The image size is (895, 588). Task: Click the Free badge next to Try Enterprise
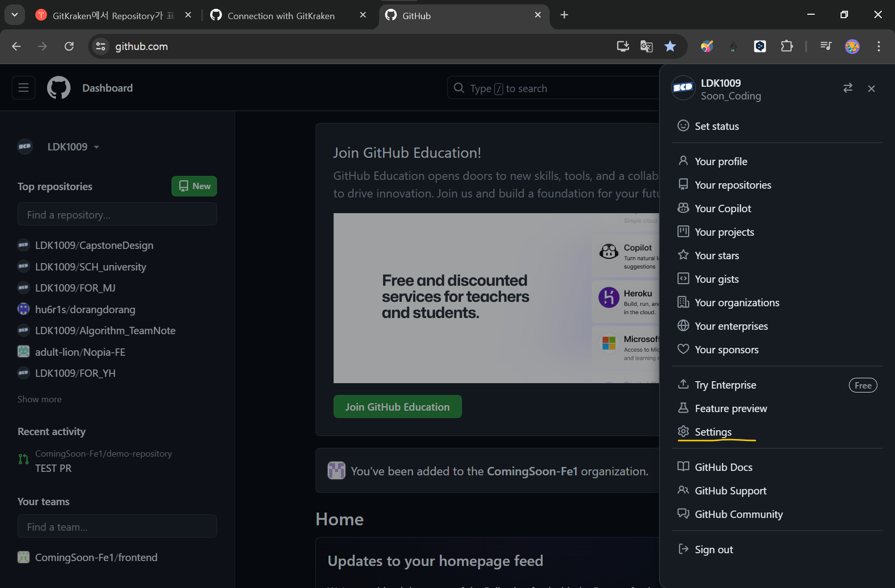pos(863,385)
